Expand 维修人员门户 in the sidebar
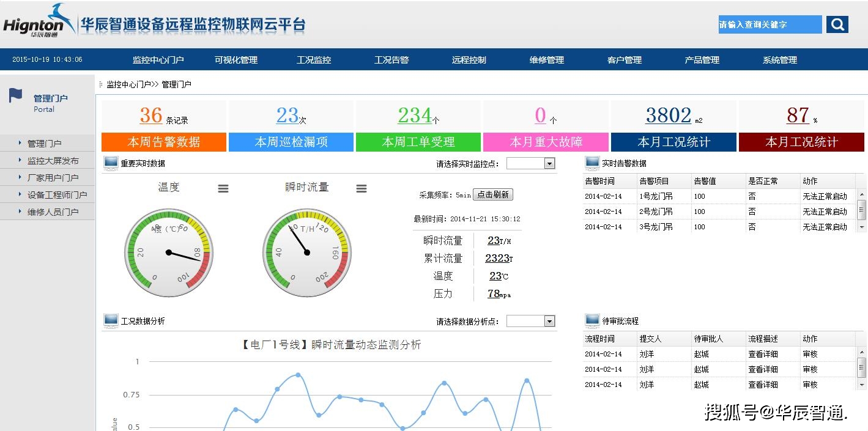 pyautogui.click(x=48, y=212)
